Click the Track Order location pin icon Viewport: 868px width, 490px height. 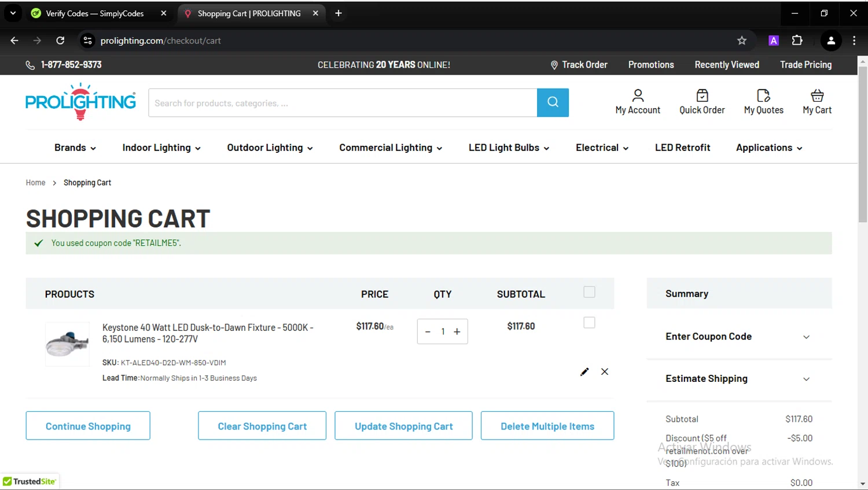pyautogui.click(x=554, y=65)
